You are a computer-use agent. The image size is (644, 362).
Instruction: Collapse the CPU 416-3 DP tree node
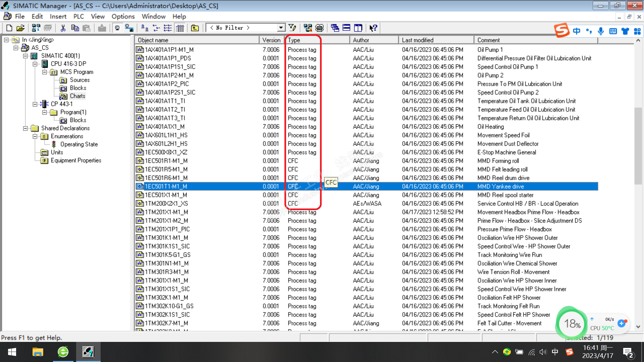pyautogui.click(x=35, y=64)
